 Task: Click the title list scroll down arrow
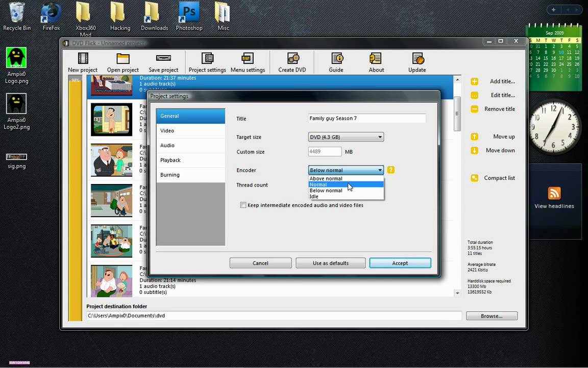coord(457,293)
